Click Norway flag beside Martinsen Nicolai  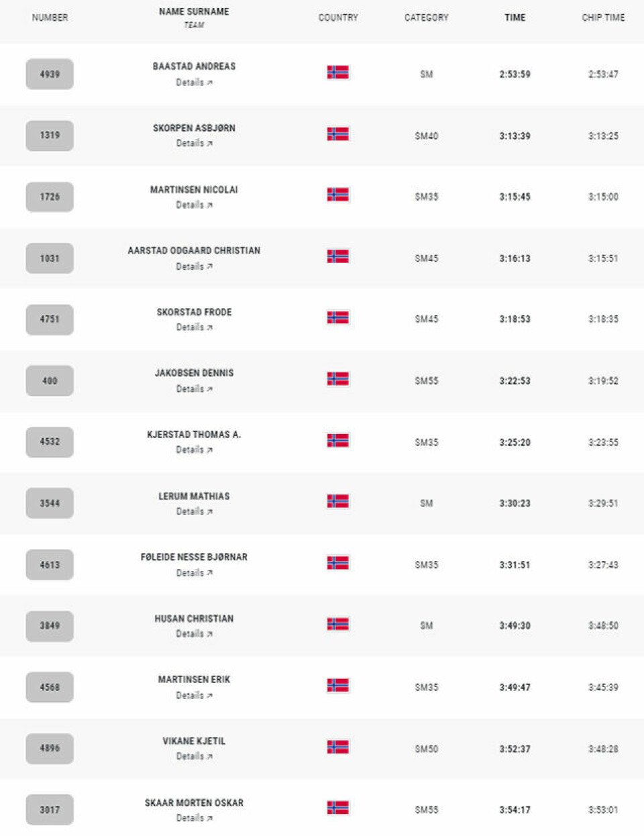click(337, 195)
